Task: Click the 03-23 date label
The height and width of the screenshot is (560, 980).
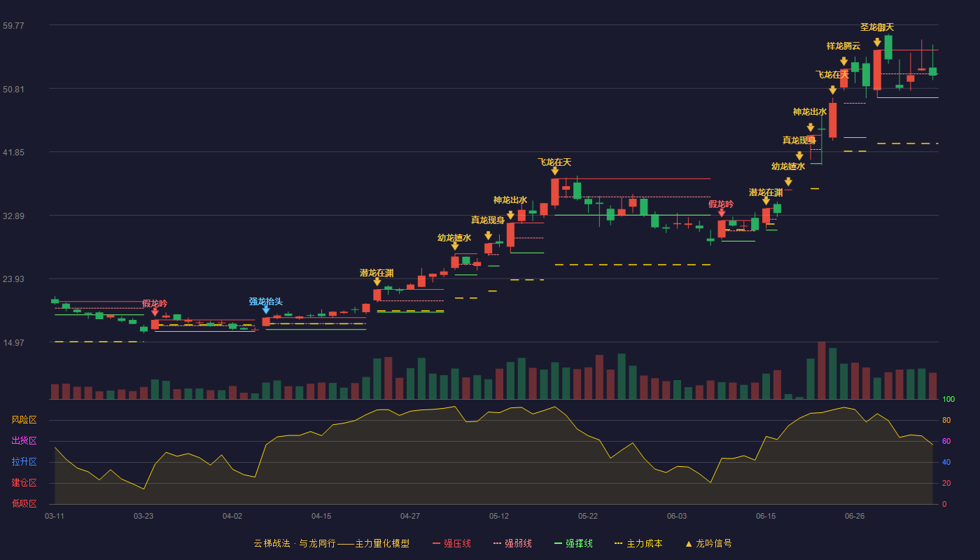Action: click(x=143, y=516)
